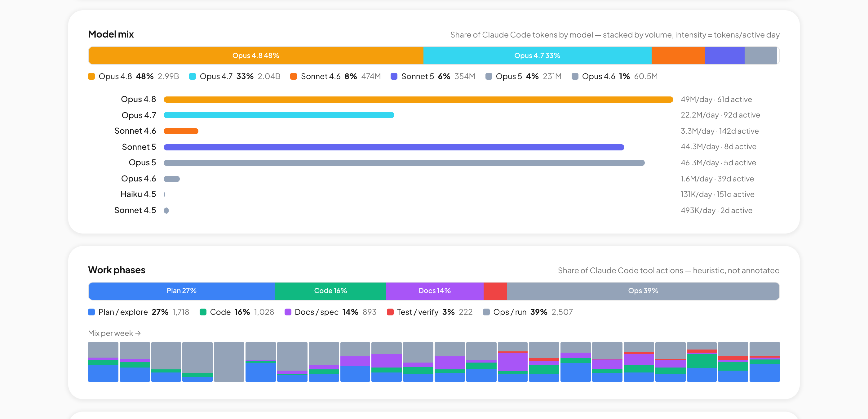Click the Opus 4.8 48% stacked bar segment
The height and width of the screenshot is (419, 868).
point(256,56)
